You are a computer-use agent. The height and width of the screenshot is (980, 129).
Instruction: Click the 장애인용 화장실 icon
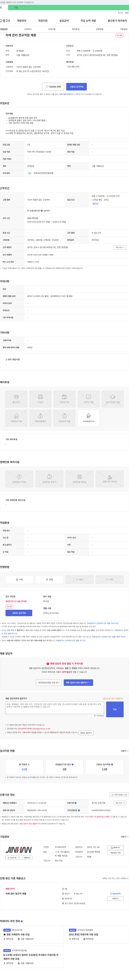pyautogui.click(x=80, y=479)
